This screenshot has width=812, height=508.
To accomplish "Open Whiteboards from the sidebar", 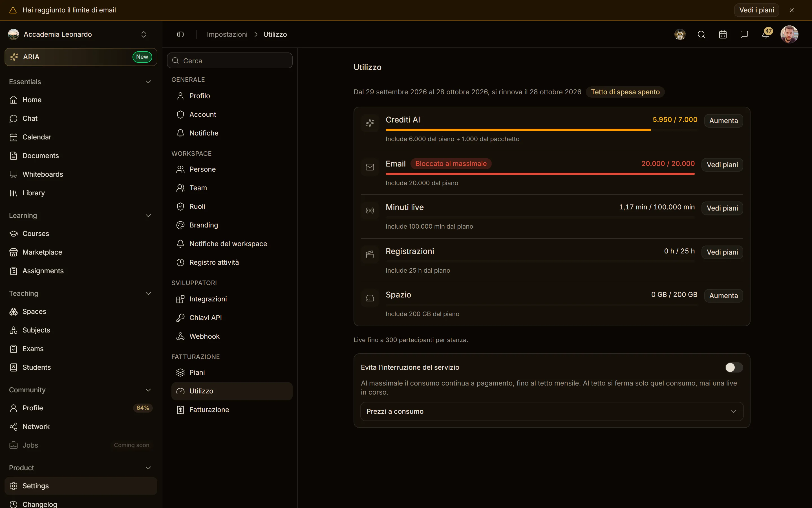I will coord(81,174).
